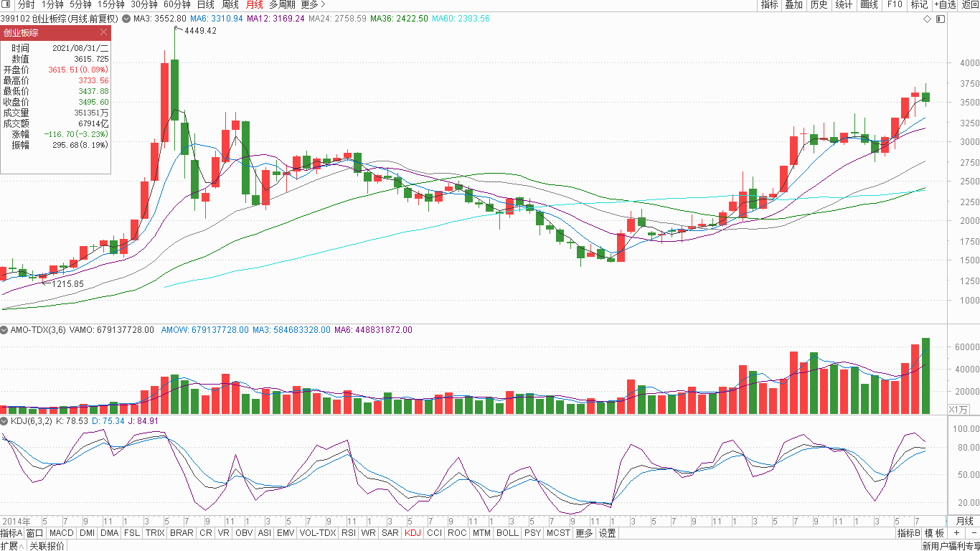Select the 1分钟 period
Image resolution: width=980 pixels, height=551 pixels.
[52, 4]
